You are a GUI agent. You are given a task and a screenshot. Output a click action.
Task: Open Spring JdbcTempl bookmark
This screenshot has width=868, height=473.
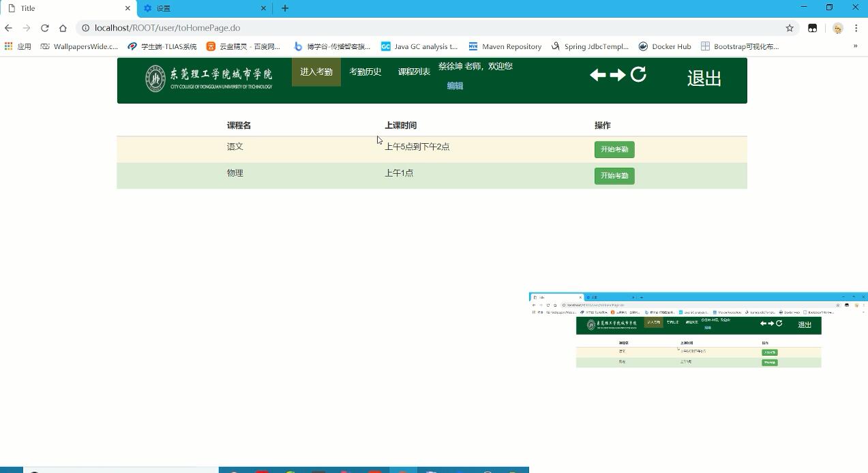coord(590,46)
